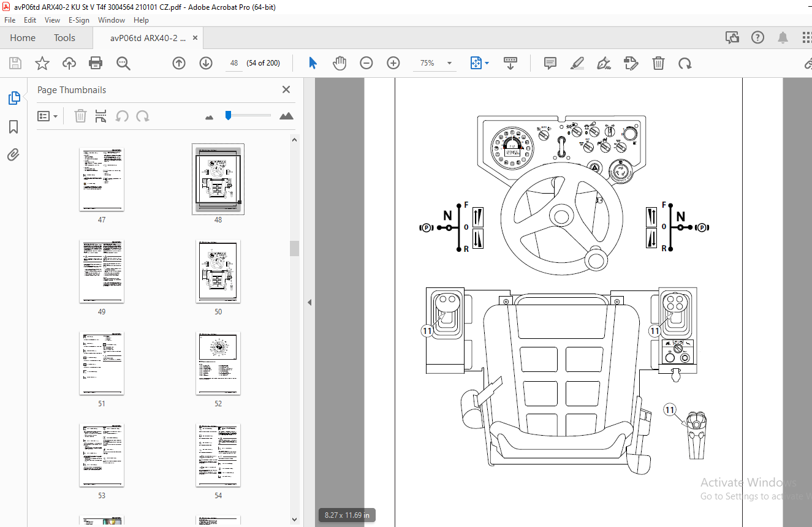Rotate view with the toolbar rotate icon
The width and height of the screenshot is (812, 527).
pos(685,63)
